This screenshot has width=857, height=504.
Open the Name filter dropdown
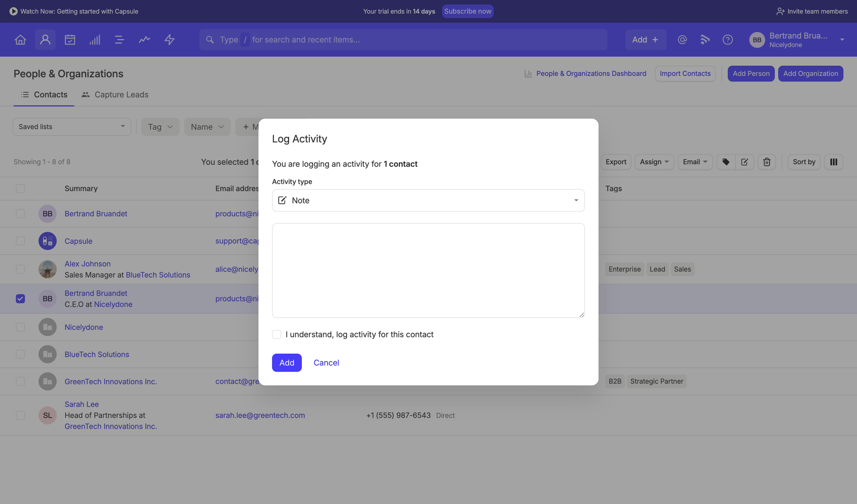[207, 127]
